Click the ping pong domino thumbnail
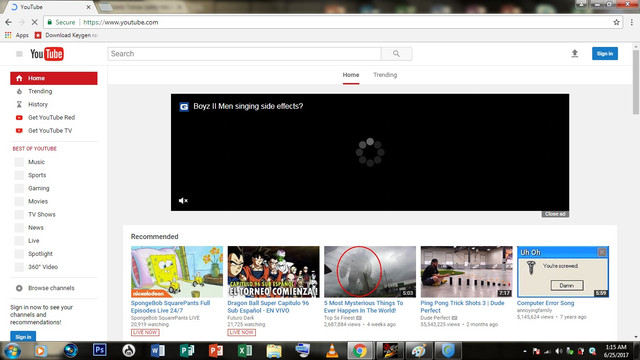640x360 pixels. 467,271
